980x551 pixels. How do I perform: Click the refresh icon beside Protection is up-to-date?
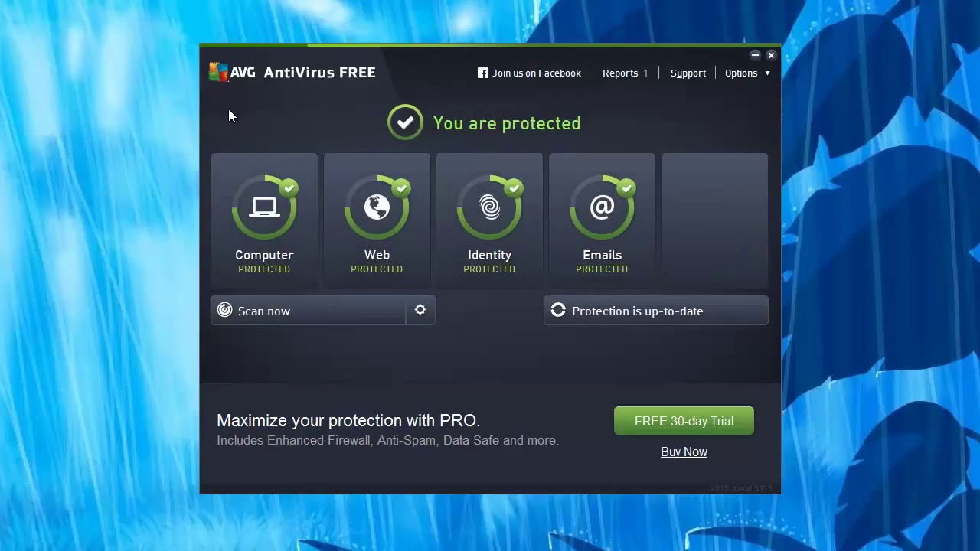[558, 310]
